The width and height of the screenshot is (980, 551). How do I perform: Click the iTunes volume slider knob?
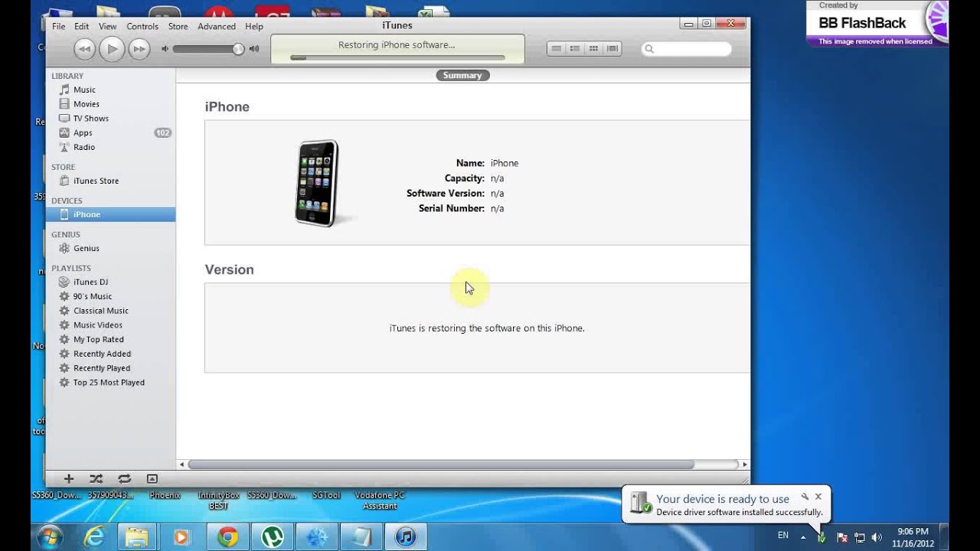coord(238,49)
